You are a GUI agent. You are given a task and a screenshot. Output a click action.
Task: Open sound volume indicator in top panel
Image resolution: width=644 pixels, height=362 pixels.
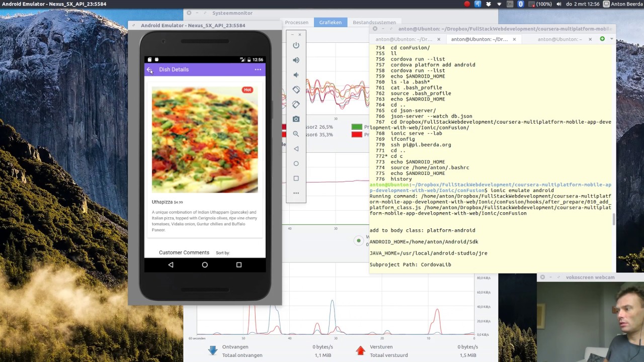[x=559, y=4]
